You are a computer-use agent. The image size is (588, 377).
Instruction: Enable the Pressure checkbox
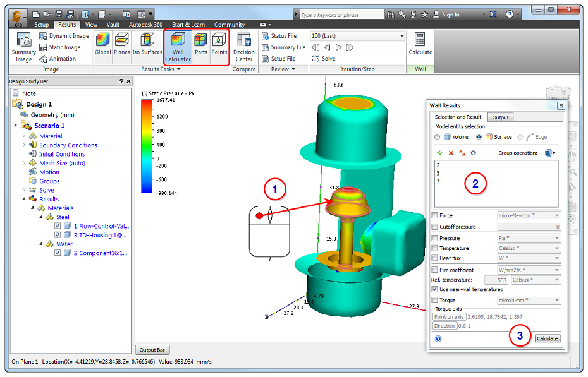(x=434, y=238)
